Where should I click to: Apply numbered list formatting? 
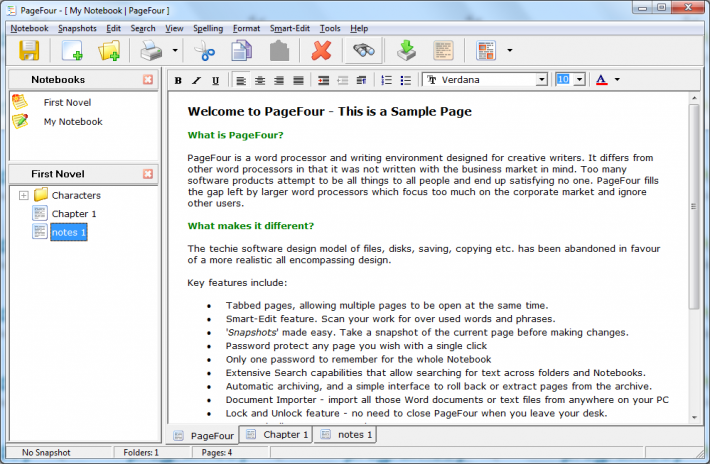387,80
